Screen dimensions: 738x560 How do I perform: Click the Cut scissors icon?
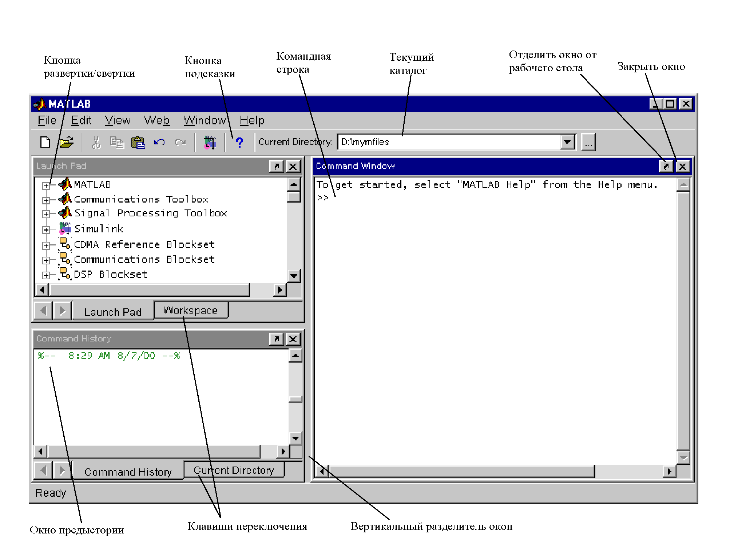click(96, 143)
